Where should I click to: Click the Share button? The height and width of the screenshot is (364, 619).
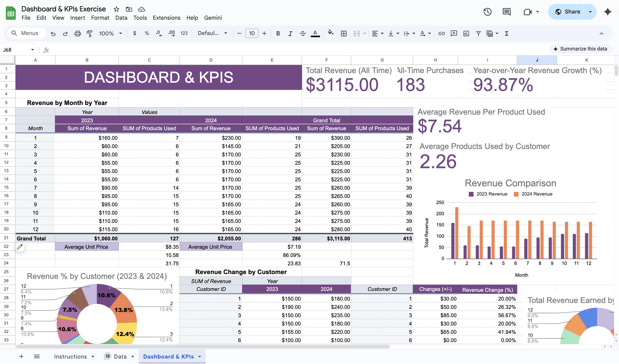[x=568, y=12]
